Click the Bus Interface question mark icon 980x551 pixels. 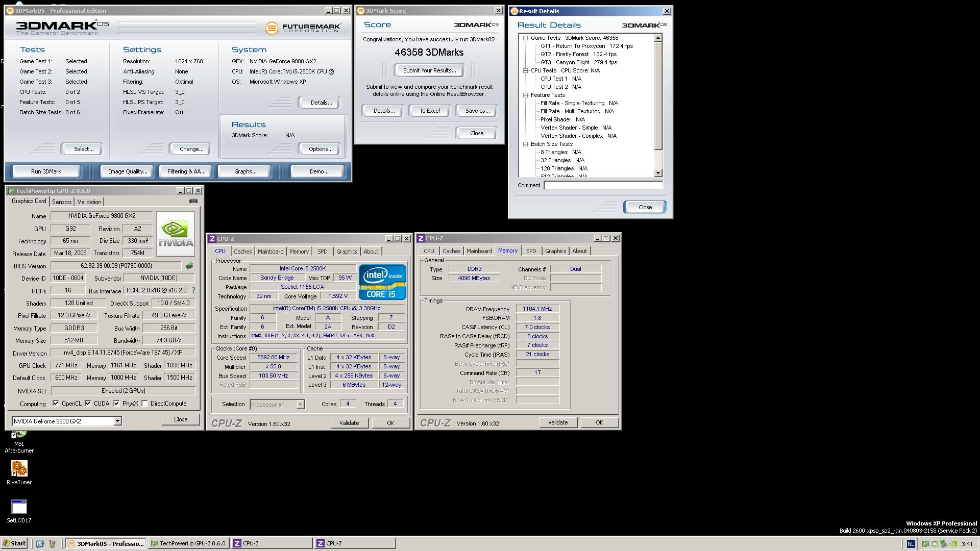coord(193,290)
